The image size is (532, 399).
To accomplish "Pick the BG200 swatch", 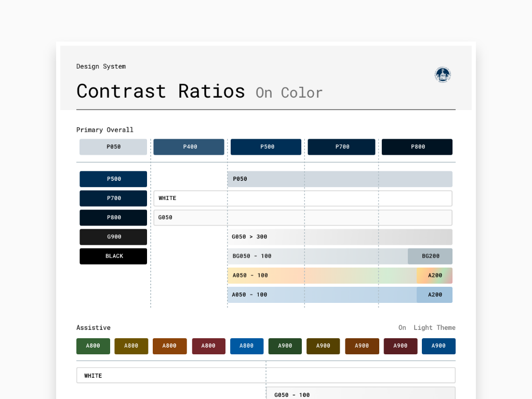I will point(430,256).
